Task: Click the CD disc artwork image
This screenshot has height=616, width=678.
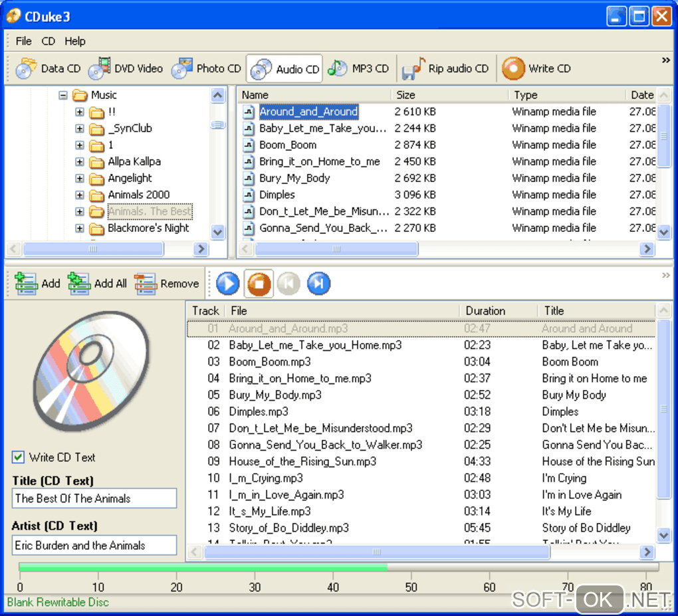Action: [91, 371]
